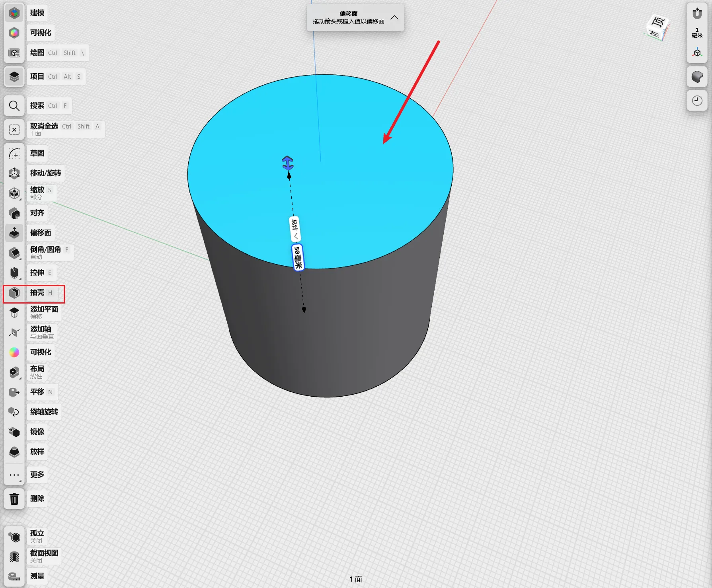Image resolution: width=712 pixels, height=588 pixels.
Task: Select the 偏移面 offset face tool
Action: [14, 233]
